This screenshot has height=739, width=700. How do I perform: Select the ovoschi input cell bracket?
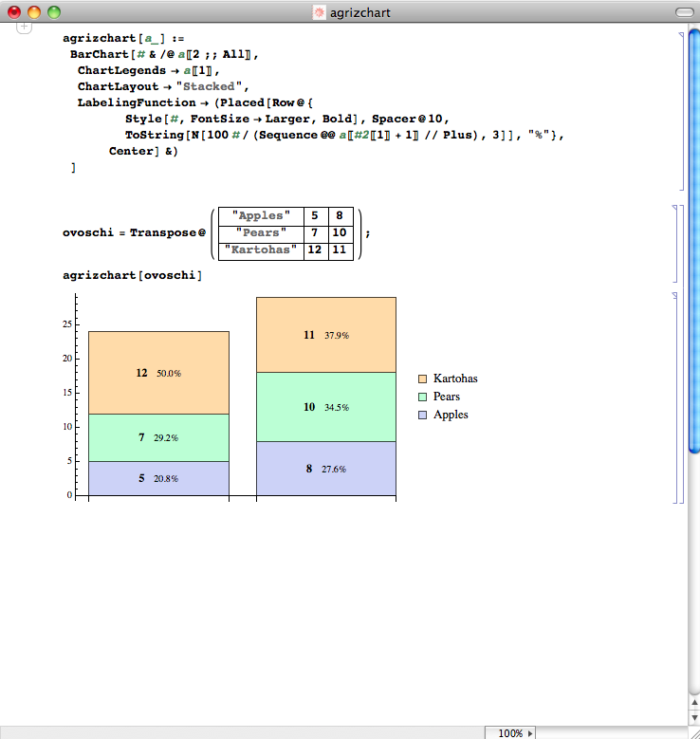coord(675,243)
